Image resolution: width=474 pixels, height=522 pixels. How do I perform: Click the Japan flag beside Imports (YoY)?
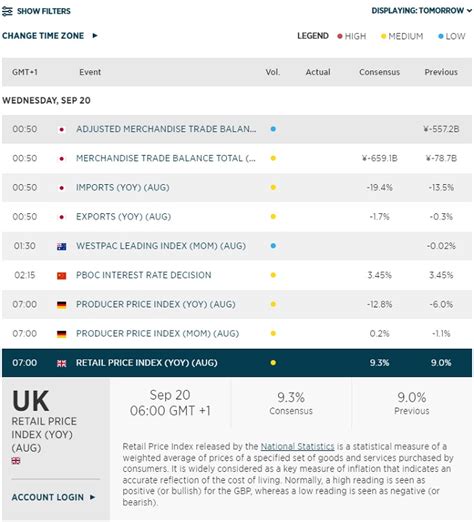pyautogui.click(x=61, y=188)
